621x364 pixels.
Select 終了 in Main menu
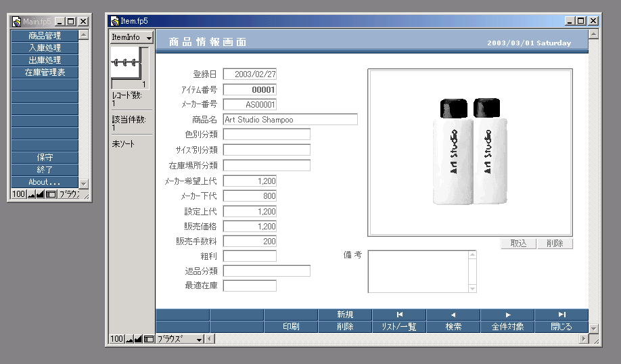45,170
